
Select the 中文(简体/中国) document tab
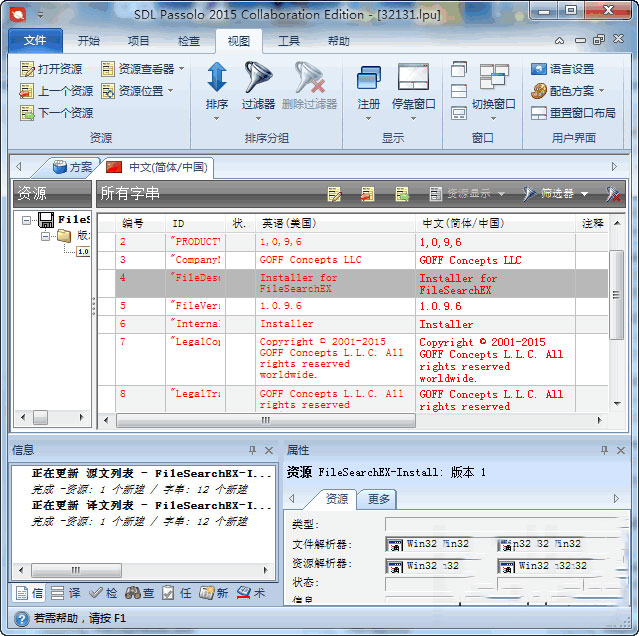[x=157, y=167]
